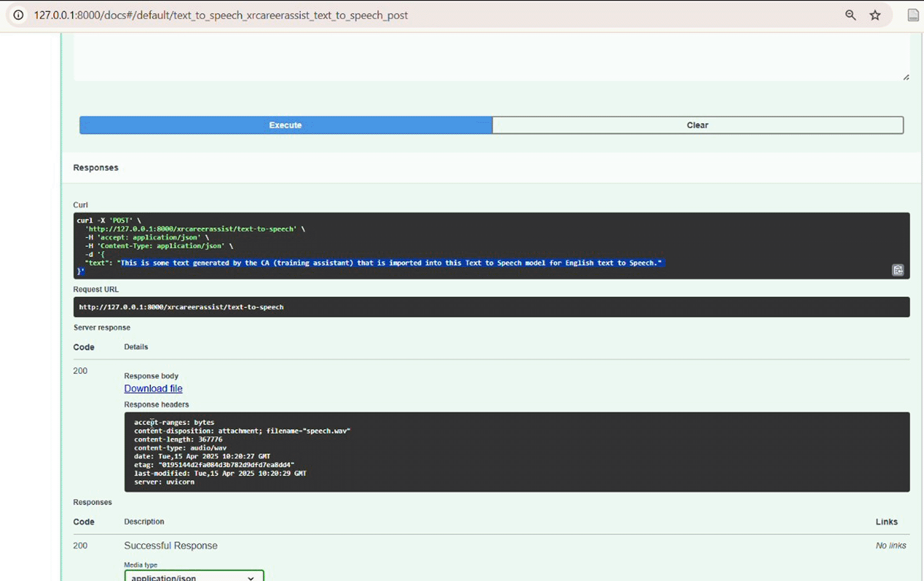Click inside the request body text area
924x581 pixels.
pyautogui.click(x=491, y=57)
